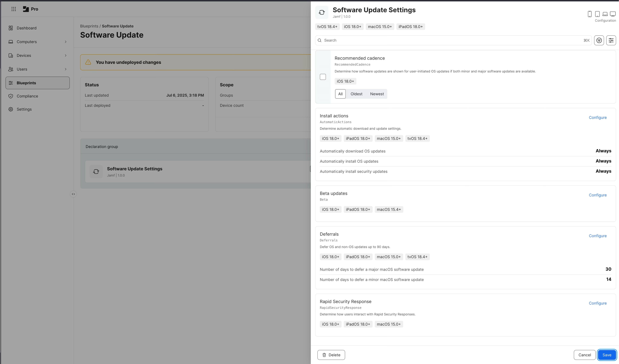Focus the Search settings field
619x364 pixels.
click(453, 40)
